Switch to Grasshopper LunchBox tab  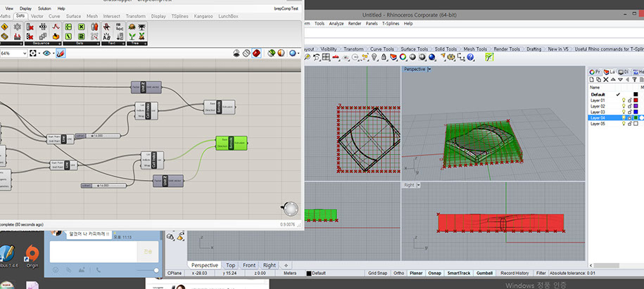pos(228,16)
